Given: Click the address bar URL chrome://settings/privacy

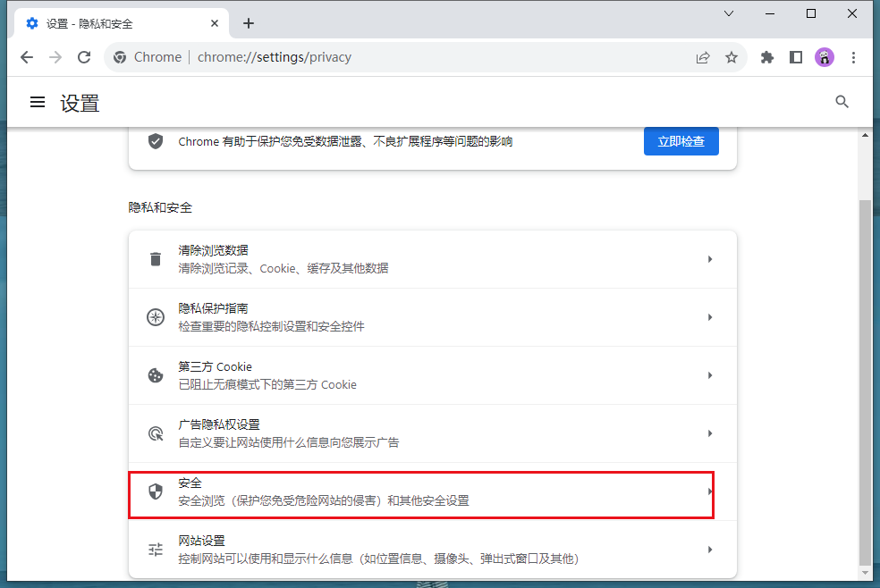Looking at the screenshot, I should click(x=275, y=57).
